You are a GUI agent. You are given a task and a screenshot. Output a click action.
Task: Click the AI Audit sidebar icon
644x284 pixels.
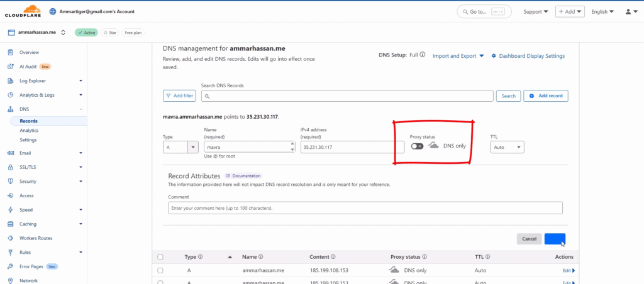(11, 66)
